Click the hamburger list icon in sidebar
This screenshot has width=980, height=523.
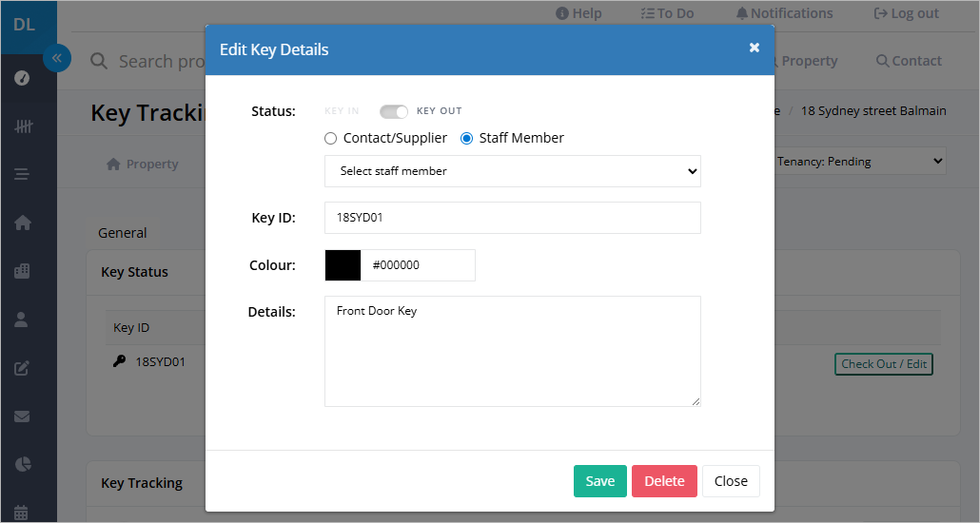(x=21, y=174)
